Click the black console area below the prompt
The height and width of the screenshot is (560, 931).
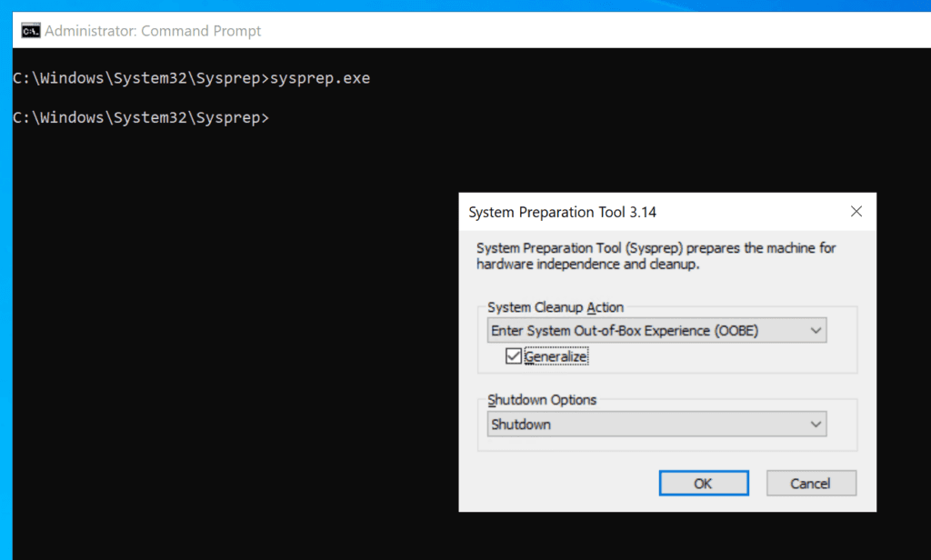(x=227, y=364)
